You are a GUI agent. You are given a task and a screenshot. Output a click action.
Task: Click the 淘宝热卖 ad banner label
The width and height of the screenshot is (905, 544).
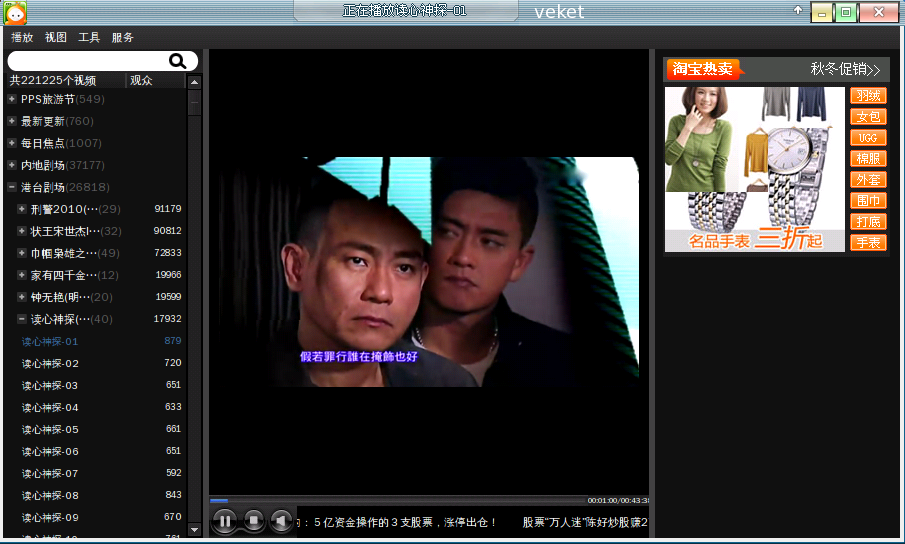point(702,69)
